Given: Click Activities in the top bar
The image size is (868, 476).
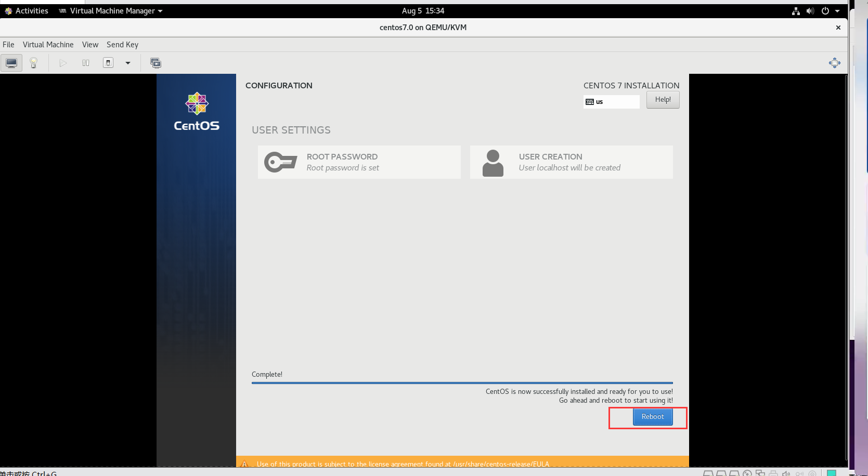Looking at the screenshot, I should (27, 11).
